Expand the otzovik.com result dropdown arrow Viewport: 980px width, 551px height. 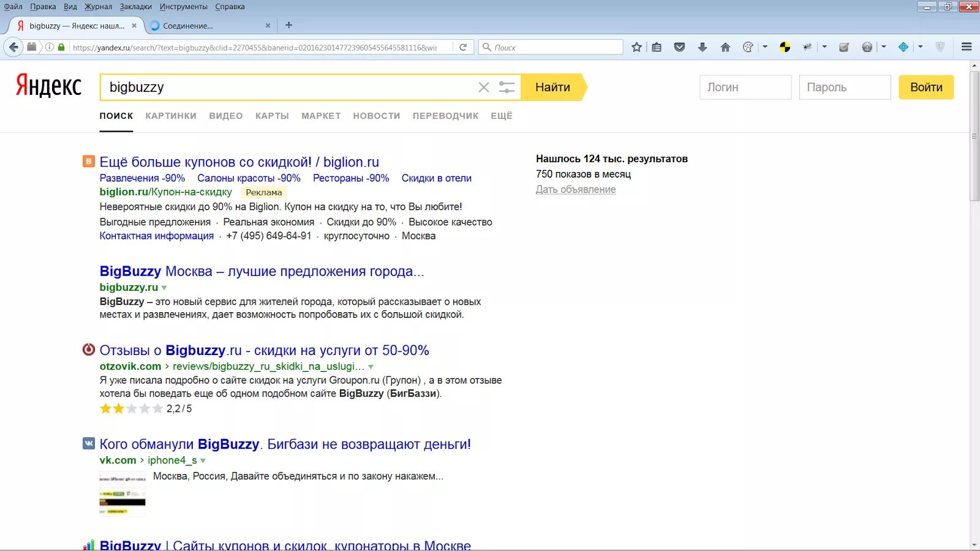pos(371,367)
